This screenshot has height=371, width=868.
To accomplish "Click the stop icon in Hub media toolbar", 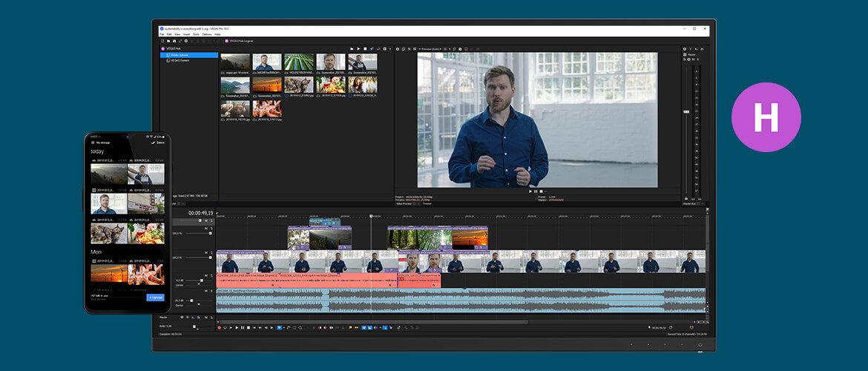I will pos(365,49).
